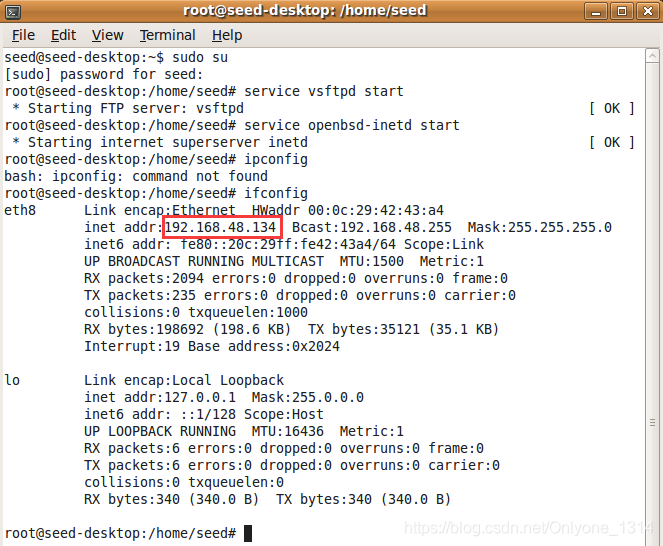This screenshot has width=663, height=546.
Task: Click the 'ifconfig' command text
Action: tap(276, 193)
